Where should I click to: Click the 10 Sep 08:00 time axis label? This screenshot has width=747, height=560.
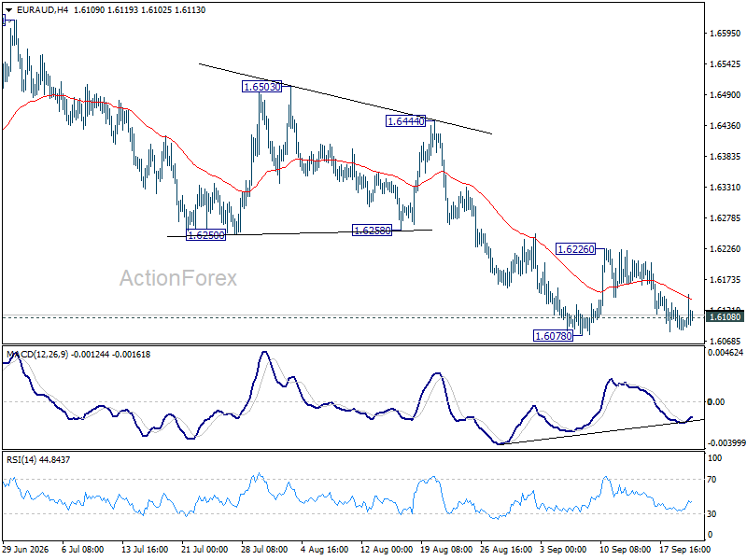[625, 549]
